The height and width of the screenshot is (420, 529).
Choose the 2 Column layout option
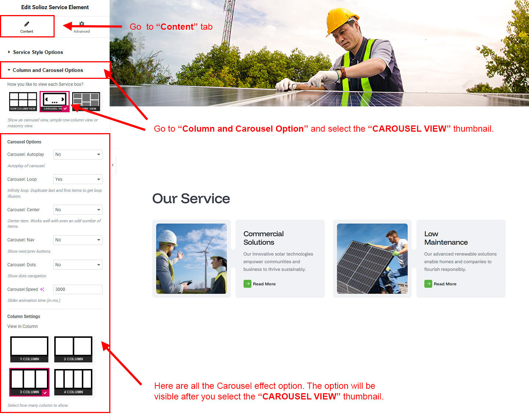73,349
